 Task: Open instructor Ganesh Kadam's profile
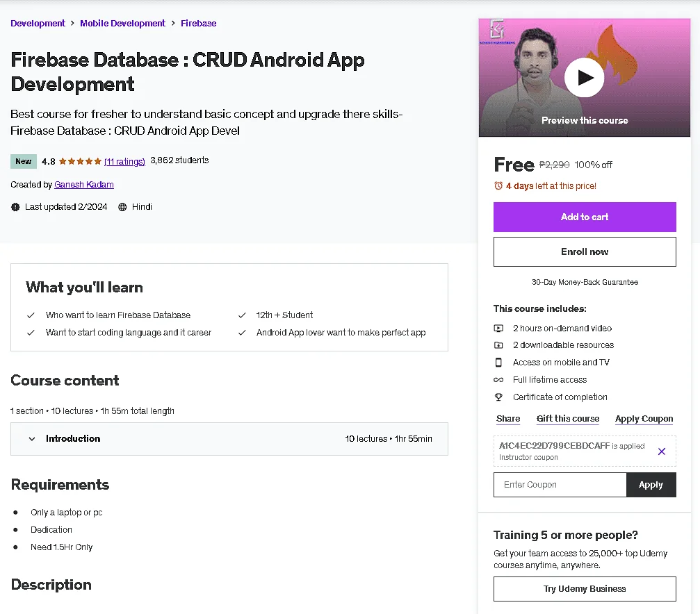click(x=84, y=184)
